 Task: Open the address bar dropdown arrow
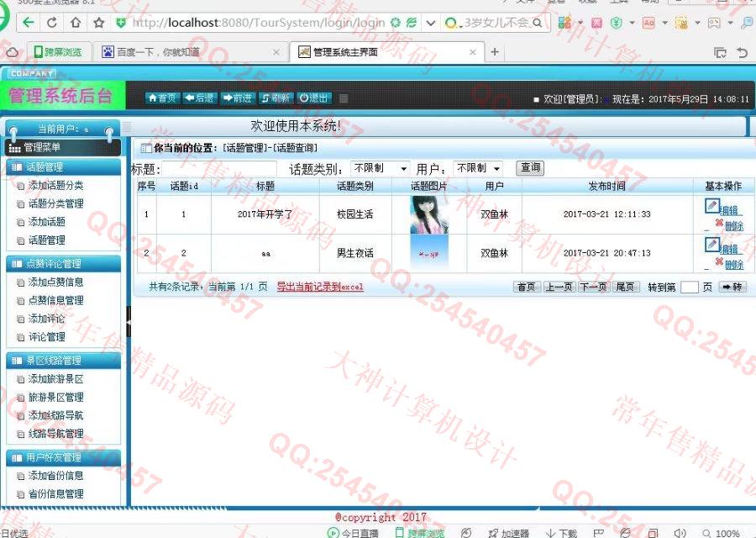(x=431, y=23)
